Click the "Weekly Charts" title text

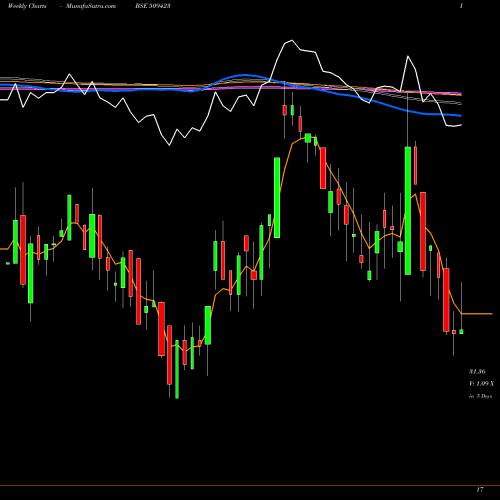click(x=27, y=6)
